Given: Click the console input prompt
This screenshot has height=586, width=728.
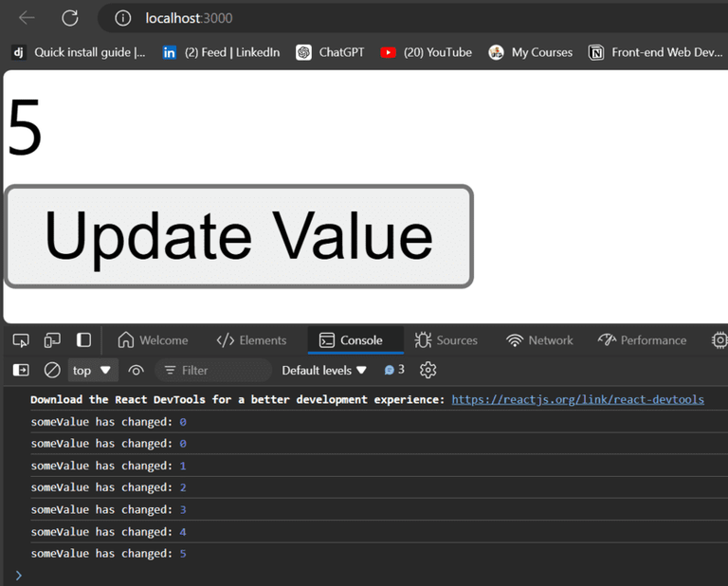Looking at the screenshot, I should pyautogui.click(x=372, y=576).
